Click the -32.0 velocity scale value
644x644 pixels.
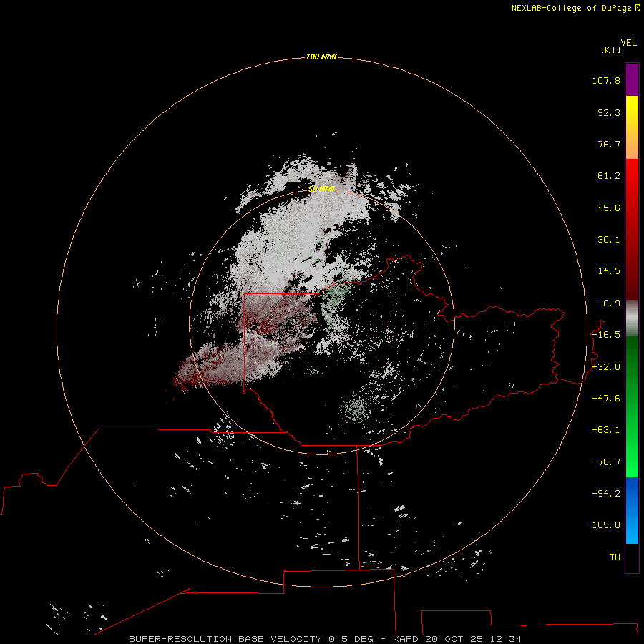606,367
